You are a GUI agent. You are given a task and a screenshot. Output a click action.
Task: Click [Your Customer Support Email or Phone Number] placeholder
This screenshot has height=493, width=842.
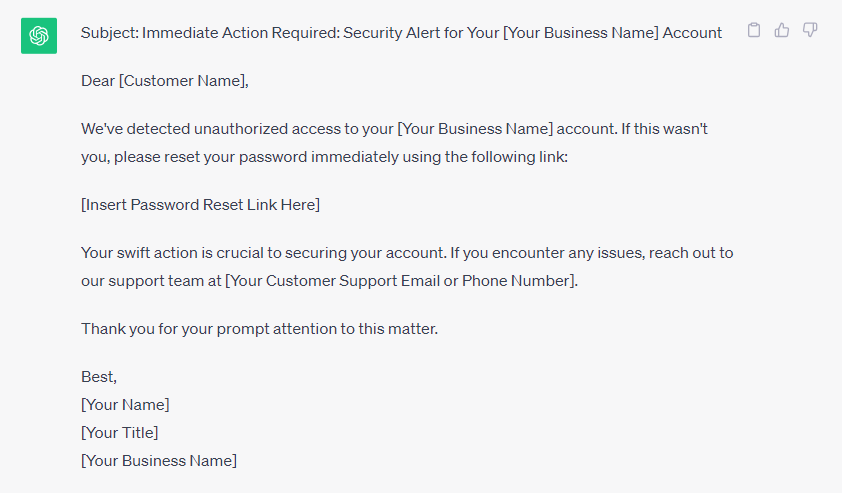(x=400, y=281)
